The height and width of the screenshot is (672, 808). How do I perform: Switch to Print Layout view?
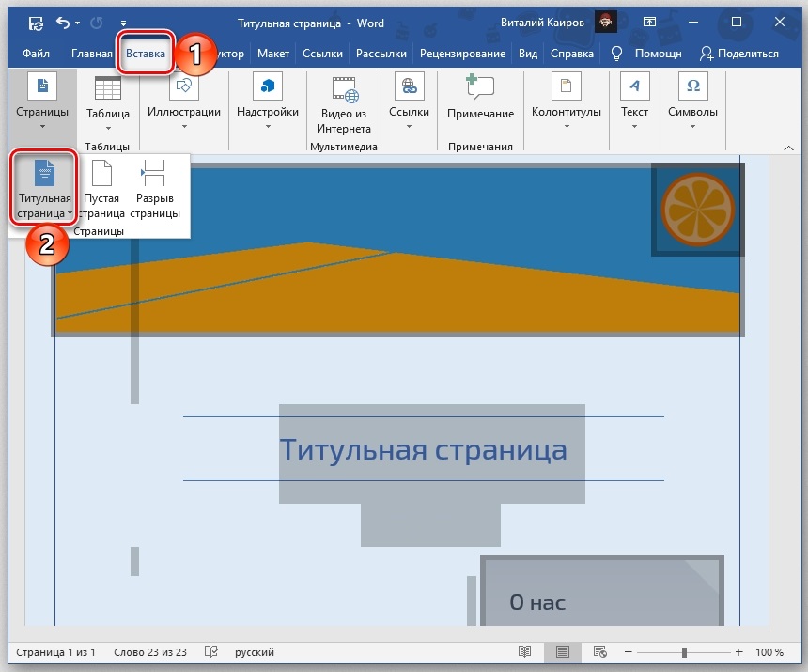point(562,652)
